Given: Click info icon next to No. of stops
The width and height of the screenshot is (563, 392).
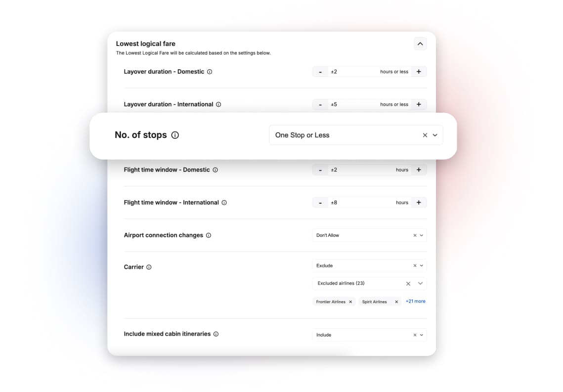Looking at the screenshot, I should coord(175,135).
